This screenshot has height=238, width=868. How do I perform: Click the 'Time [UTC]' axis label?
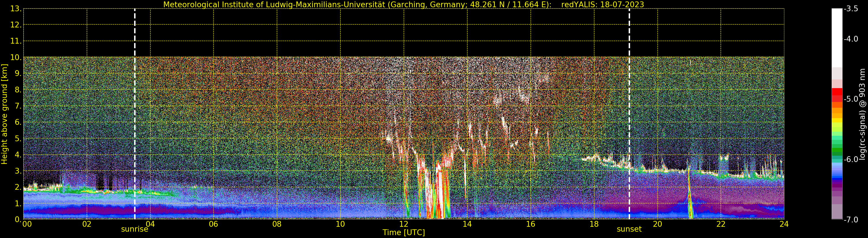404,233
